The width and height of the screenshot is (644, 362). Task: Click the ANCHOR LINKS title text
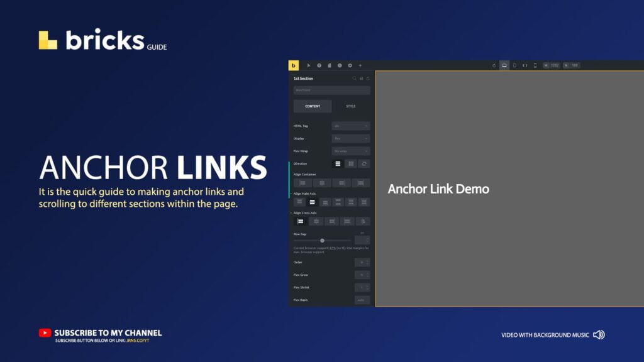coord(153,167)
